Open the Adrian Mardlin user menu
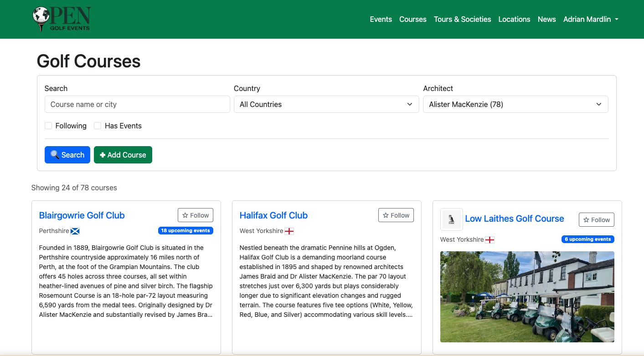 coord(590,19)
